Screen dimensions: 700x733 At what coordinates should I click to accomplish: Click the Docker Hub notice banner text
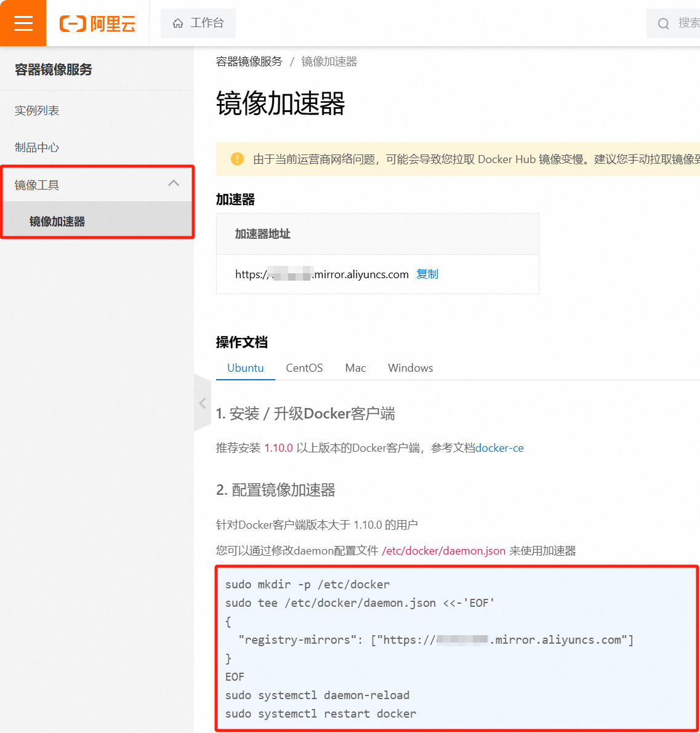click(x=476, y=159)
